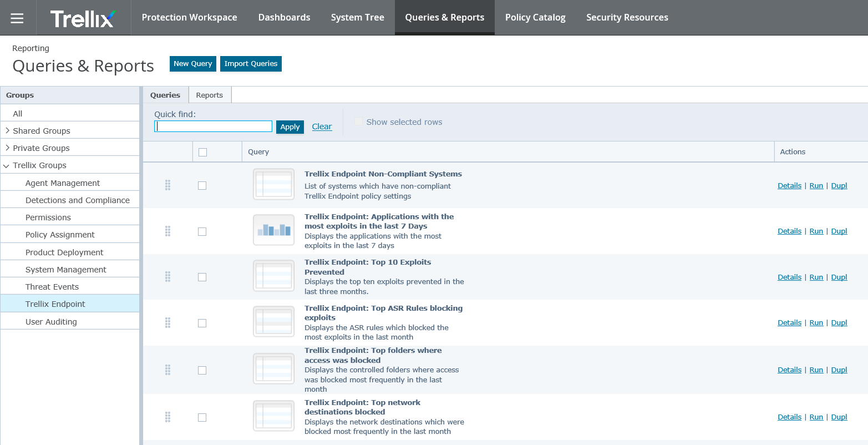Click the Trellix logo
This screenshot has width=868, height=445.
pyautogui.click(x=83, y=18)
